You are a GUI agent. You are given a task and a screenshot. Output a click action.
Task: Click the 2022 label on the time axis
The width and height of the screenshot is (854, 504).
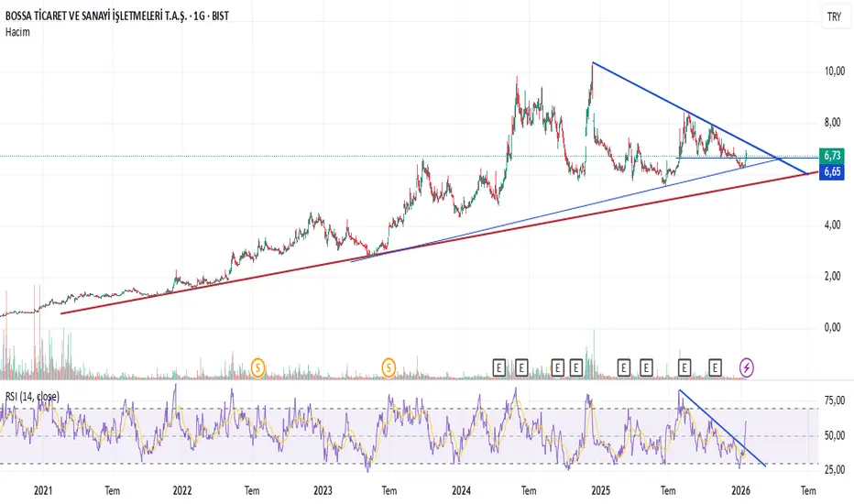[182, 491]
